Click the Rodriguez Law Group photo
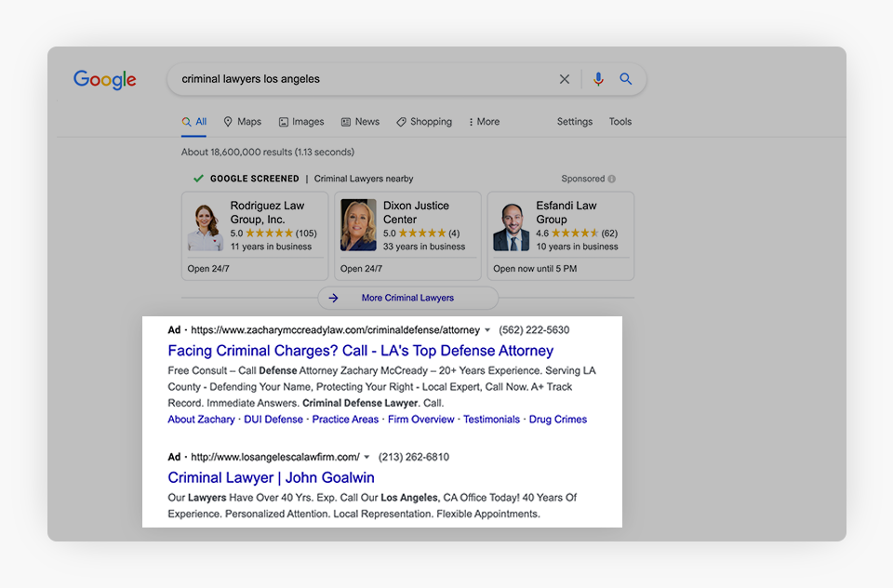 point(206,227)
